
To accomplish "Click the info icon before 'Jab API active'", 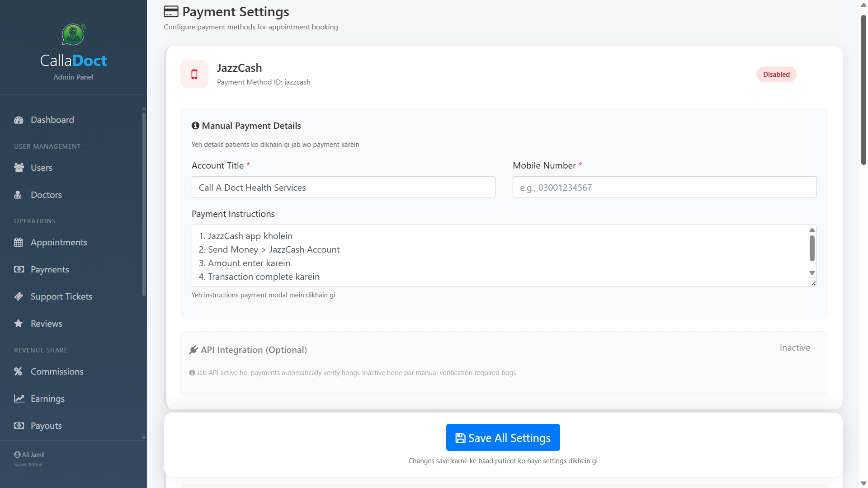I will (x=192, y=373).
